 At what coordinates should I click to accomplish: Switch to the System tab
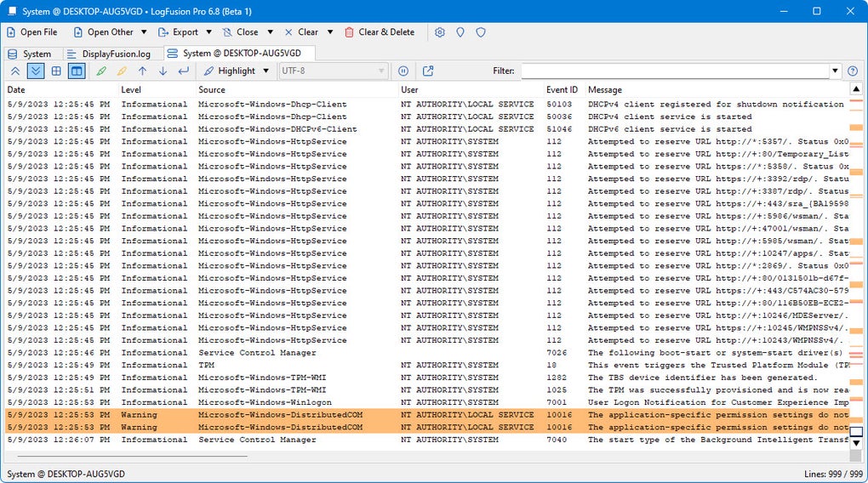tap(30, 54)
